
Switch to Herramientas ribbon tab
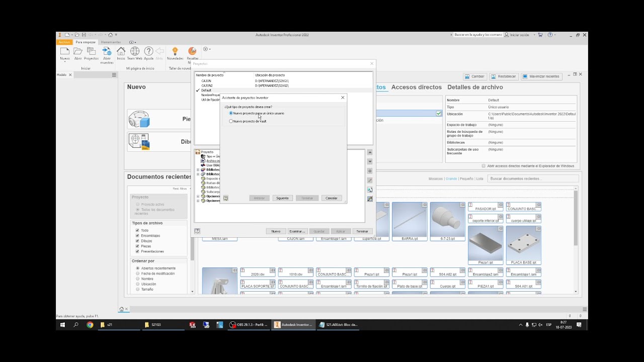click(x=111, y=42)
